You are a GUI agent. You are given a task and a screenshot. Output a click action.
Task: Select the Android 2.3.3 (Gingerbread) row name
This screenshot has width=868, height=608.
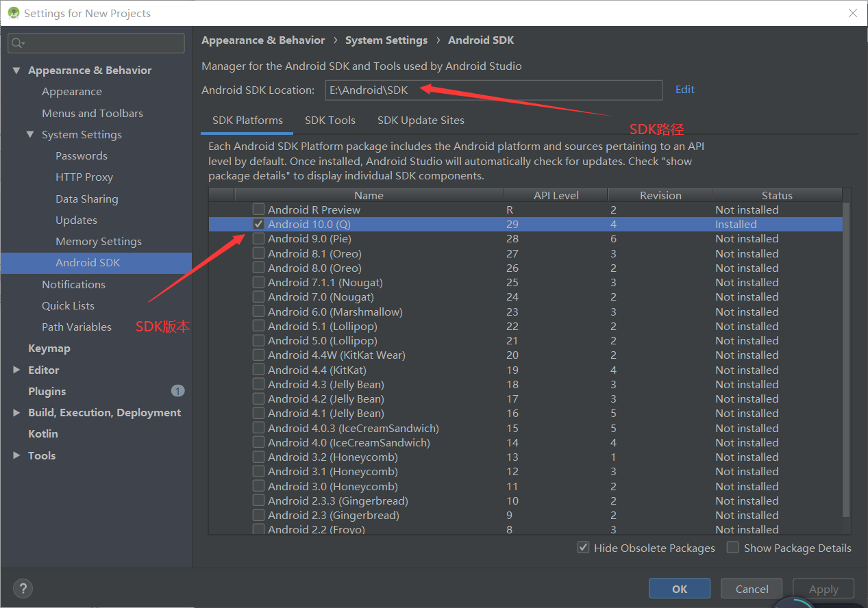click(x=338, y=501)
